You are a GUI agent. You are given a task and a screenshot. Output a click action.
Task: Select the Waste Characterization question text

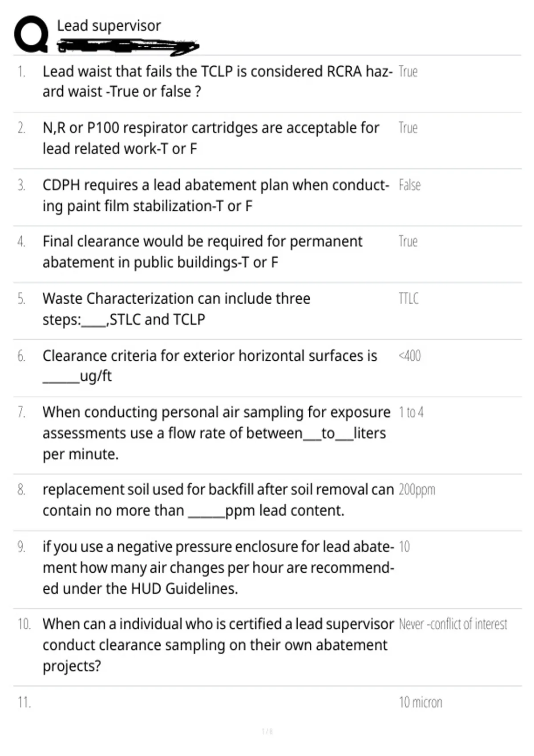point(176,309)
